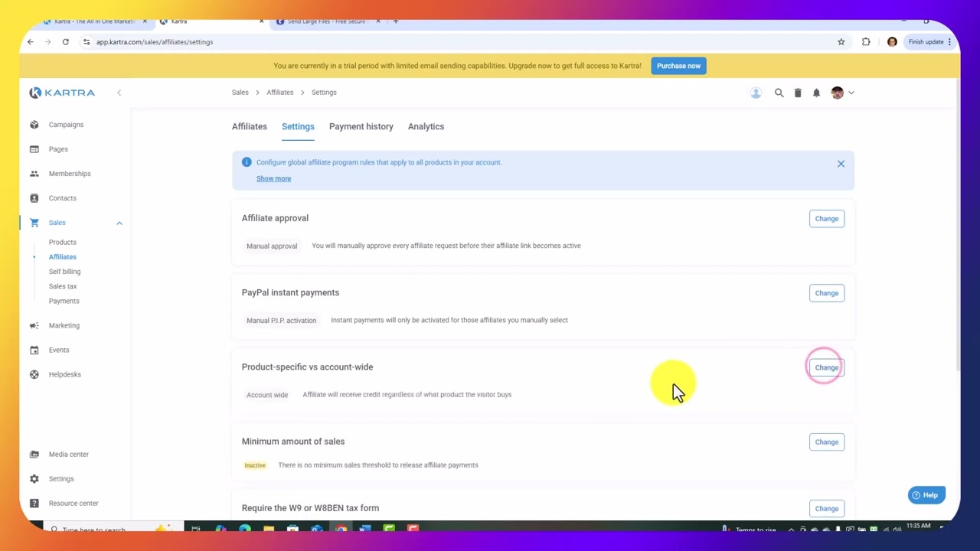Click the Affiliates breadcrumb link
980x551 pixels.
[x=280, y=93]
